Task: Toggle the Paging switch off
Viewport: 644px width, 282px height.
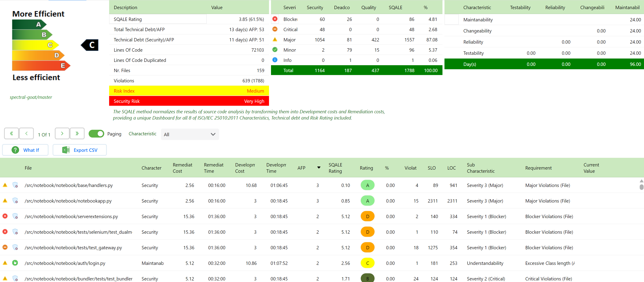Action: (x=96, y=134)
